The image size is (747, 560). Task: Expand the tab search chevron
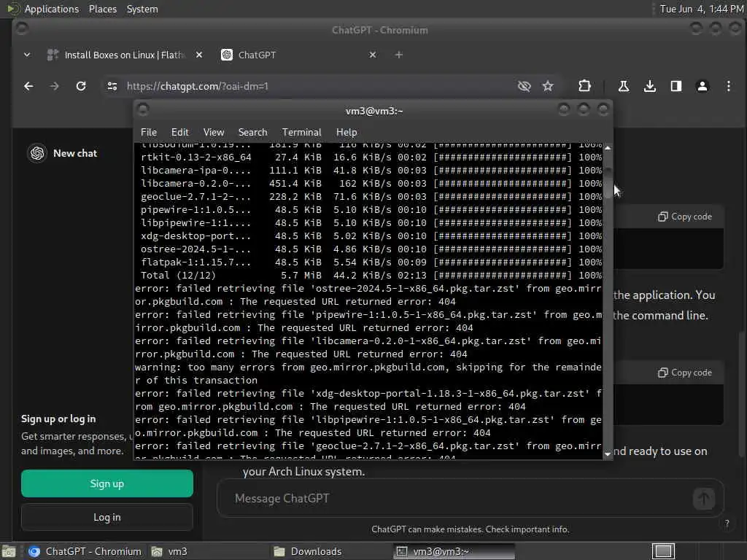pyautogui.click(x=27, y=55)
